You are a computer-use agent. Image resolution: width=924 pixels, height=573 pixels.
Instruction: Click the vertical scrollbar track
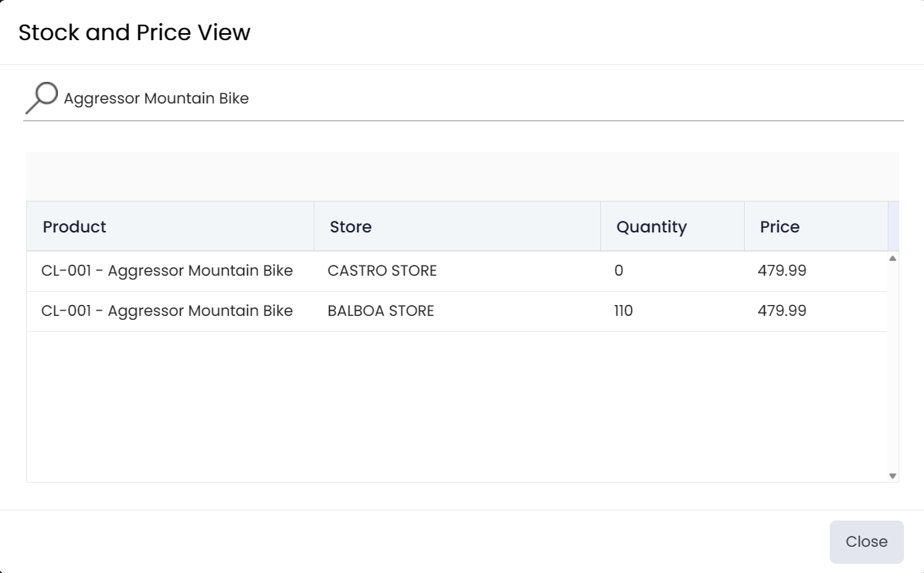[x=893, y=371]
